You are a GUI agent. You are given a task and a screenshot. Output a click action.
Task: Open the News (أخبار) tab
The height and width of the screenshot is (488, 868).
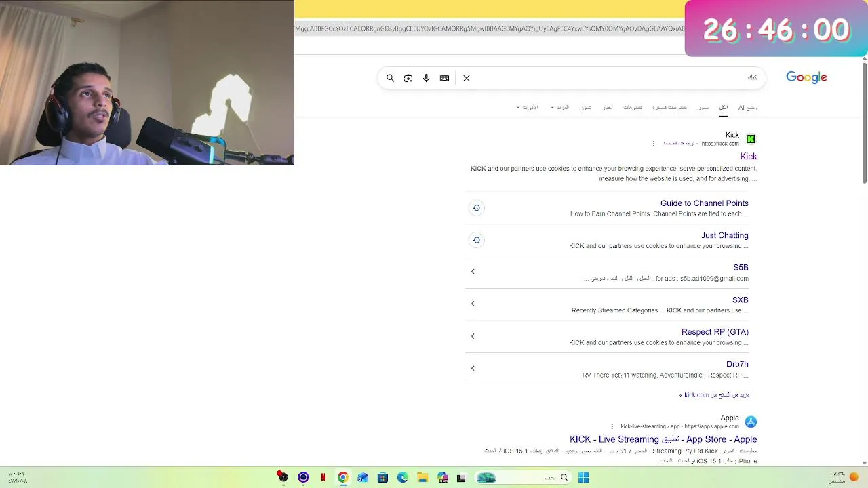click(608, 107)
